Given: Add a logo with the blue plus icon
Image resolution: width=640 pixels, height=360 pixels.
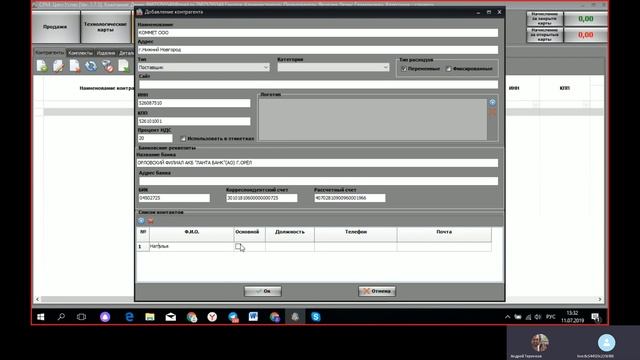Looking at the screenshot, I should click(493, 102).
